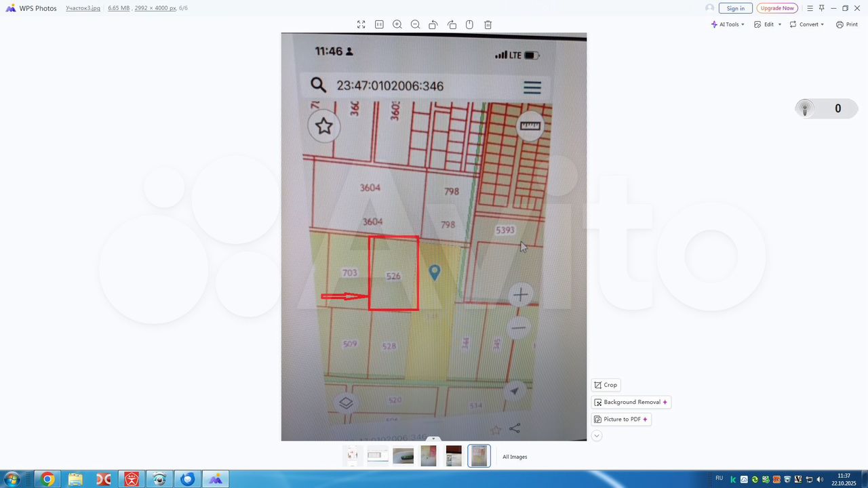
Task: Expand more quick tools below Picture to PDF
Action: (x=597, y=436)
